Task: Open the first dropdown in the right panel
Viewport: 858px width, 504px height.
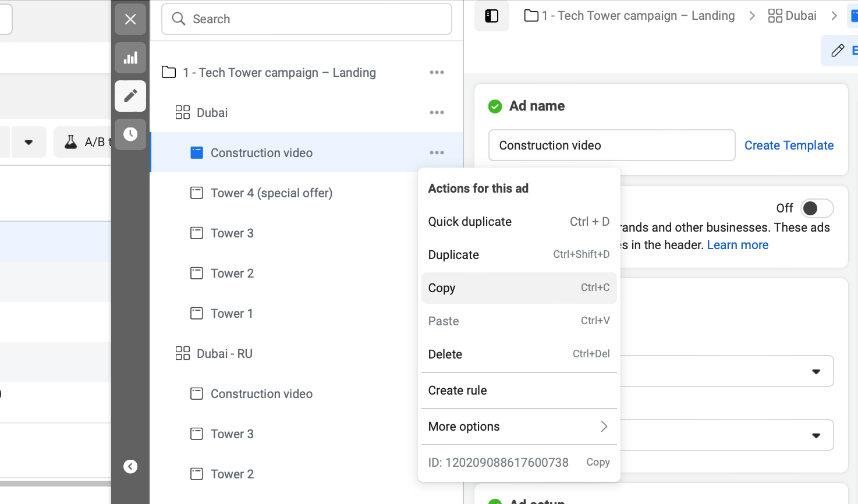Action: [x=816, y=371]
